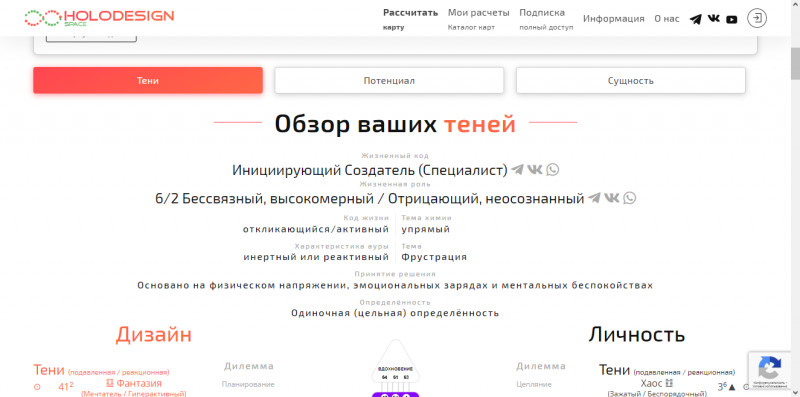800x397 pixels.
Task: Open the Telegram icon in the header
Action: click(x=695, y=19)
